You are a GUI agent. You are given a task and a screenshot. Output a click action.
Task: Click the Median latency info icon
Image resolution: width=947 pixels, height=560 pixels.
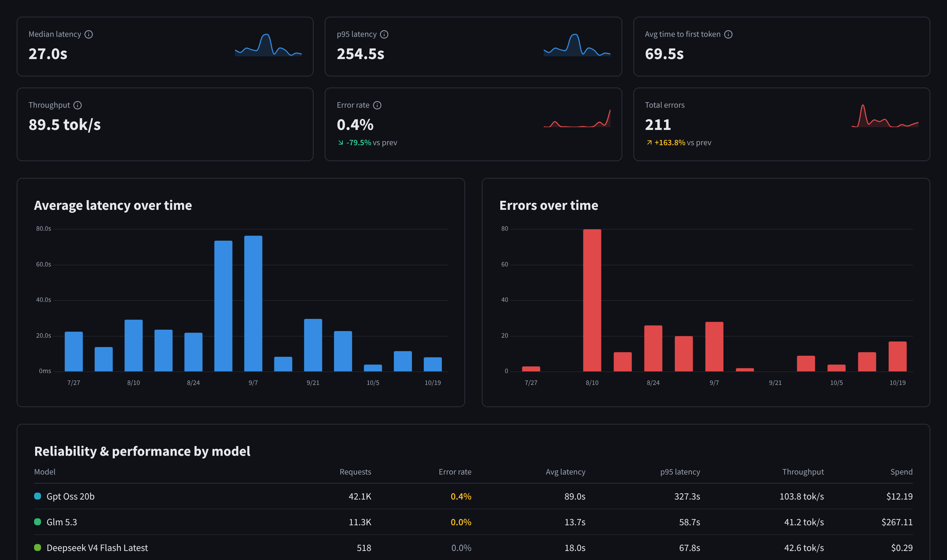click(x=89, y=34)
